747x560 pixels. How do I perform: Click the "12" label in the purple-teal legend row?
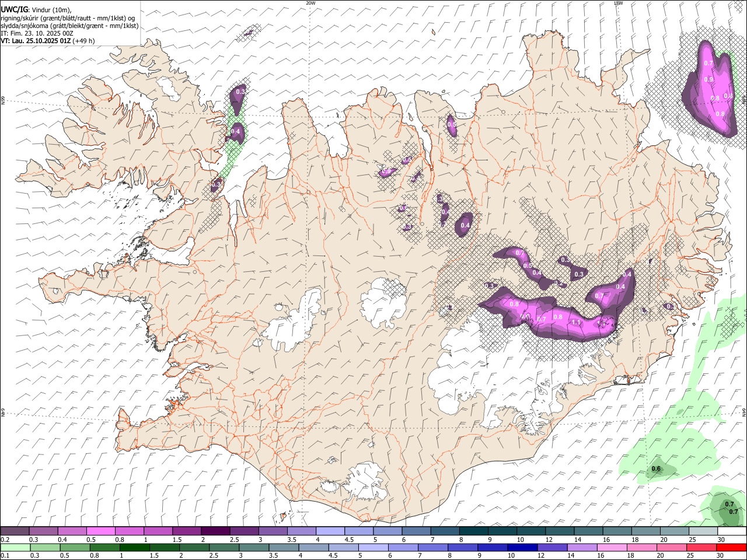[x=549, y=540]
